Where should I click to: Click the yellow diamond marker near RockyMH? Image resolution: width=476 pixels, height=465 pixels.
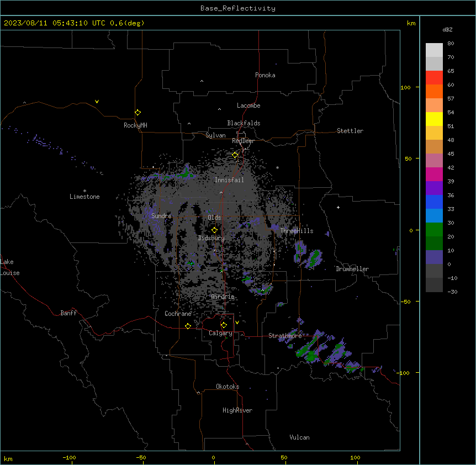click(x=137, y=113)
